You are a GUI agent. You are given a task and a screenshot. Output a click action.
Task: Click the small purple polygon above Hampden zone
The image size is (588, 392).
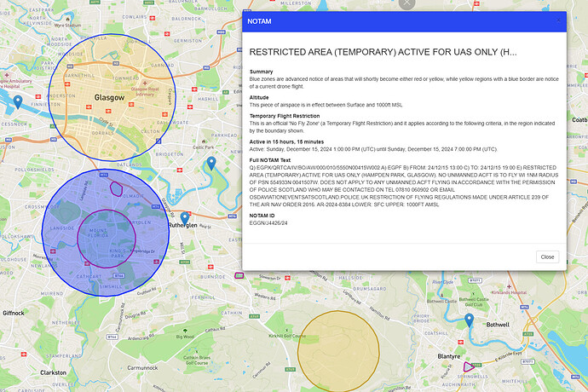tap(117, 187)
